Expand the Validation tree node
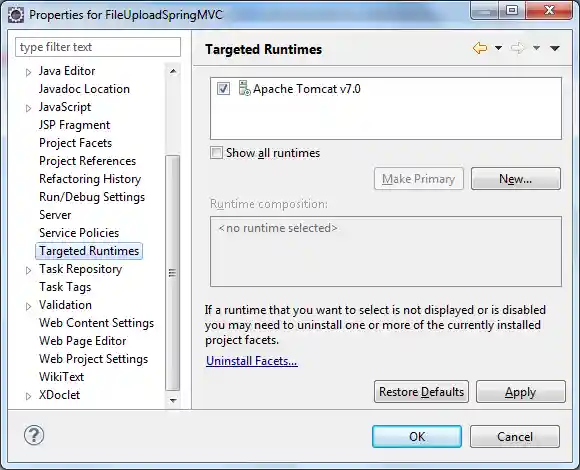Screen dimensions: 580x470 pos(28,306)
